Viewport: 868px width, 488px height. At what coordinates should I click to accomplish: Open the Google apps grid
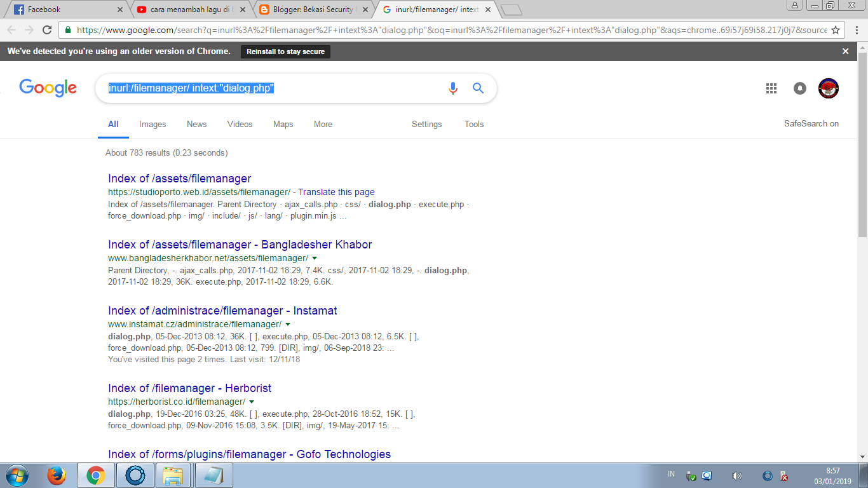(x=771, y=88)
